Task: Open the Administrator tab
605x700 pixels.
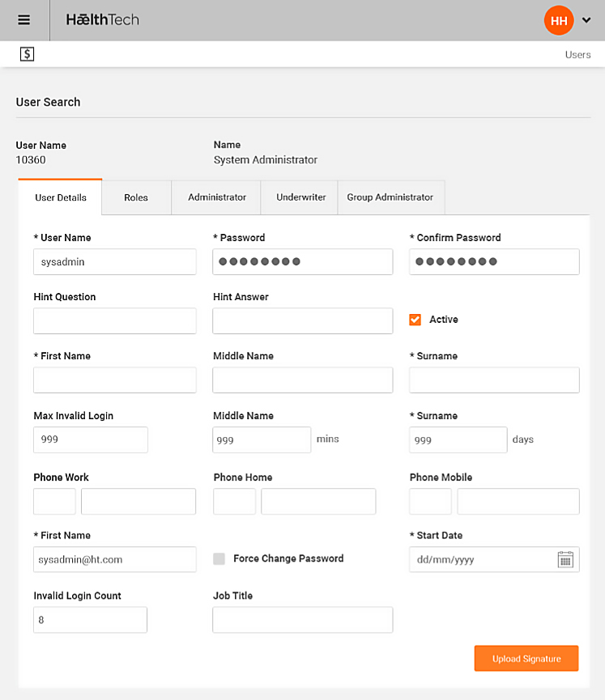Action: coord(217,197)
